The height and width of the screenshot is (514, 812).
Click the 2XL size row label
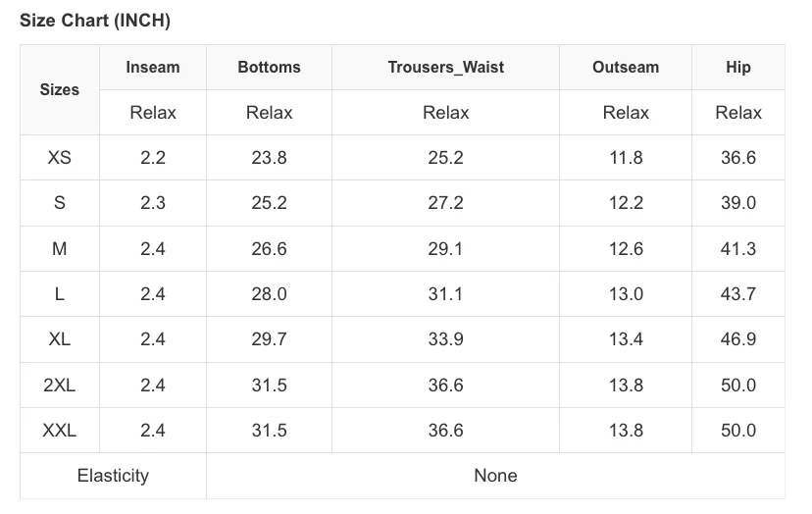(x=60, y=385)
